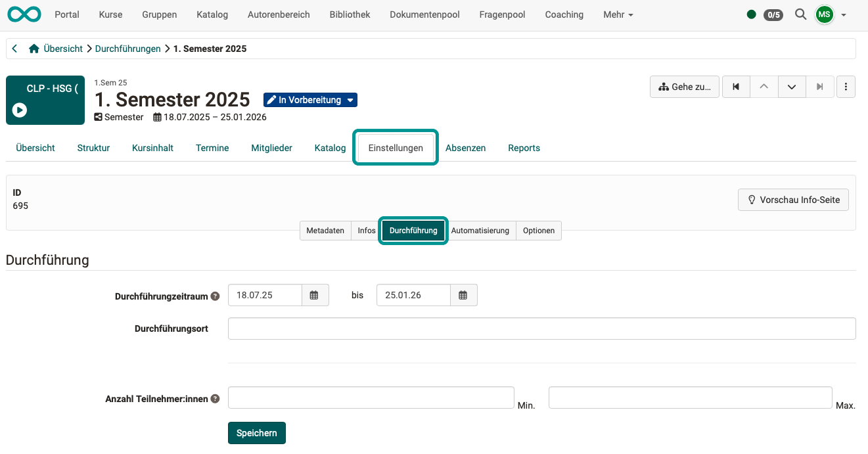The width and height of the screenshot is (868, 454).
Task: Open the Automatisierung sub-tab
Action: pos(481,231)
